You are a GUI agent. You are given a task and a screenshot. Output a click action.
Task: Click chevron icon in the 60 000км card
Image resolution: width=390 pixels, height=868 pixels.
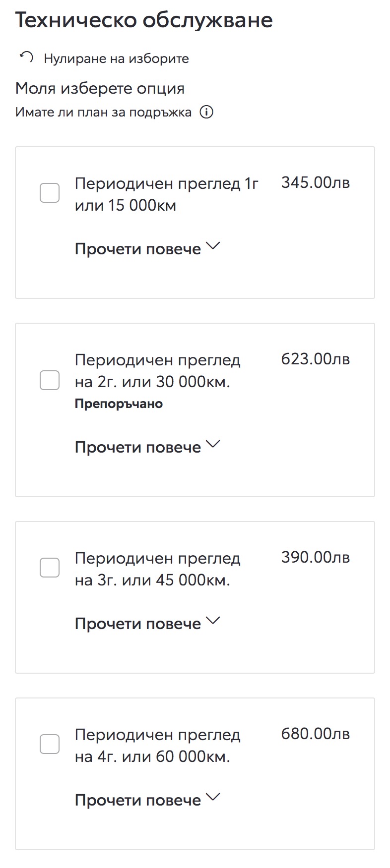click(213, 798)
